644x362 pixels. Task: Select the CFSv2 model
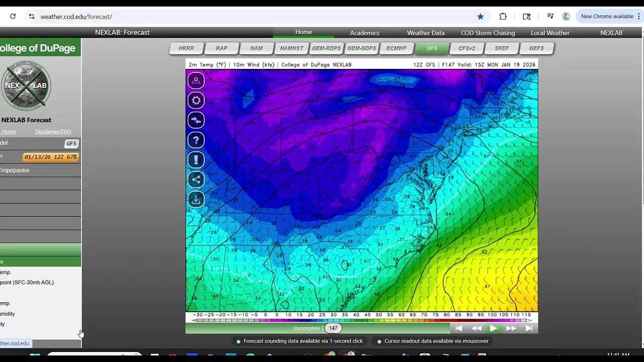466,48
